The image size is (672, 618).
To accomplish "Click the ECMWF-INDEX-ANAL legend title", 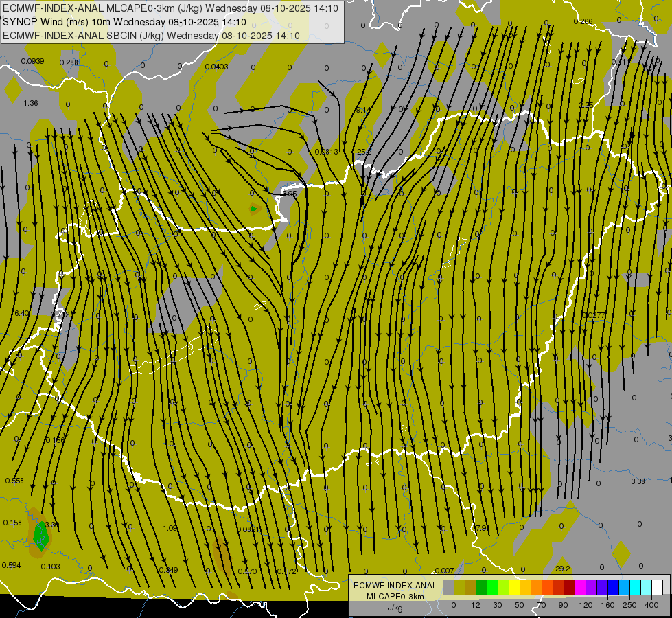I will click(x=395, y=585).
